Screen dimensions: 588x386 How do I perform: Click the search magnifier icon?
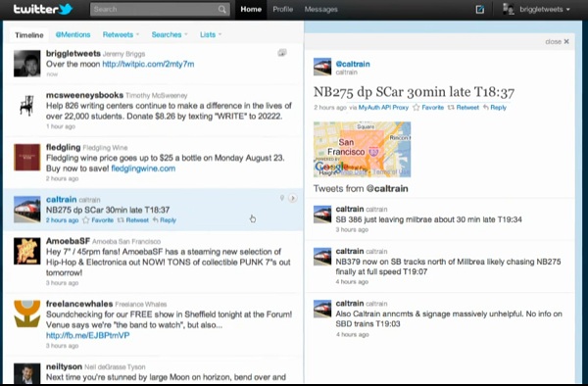coord(222,10)
